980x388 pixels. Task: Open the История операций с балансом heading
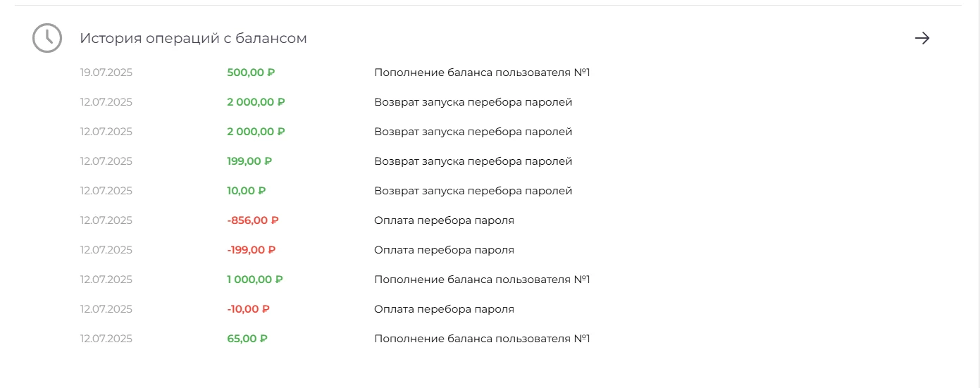(x=193, y=38)
